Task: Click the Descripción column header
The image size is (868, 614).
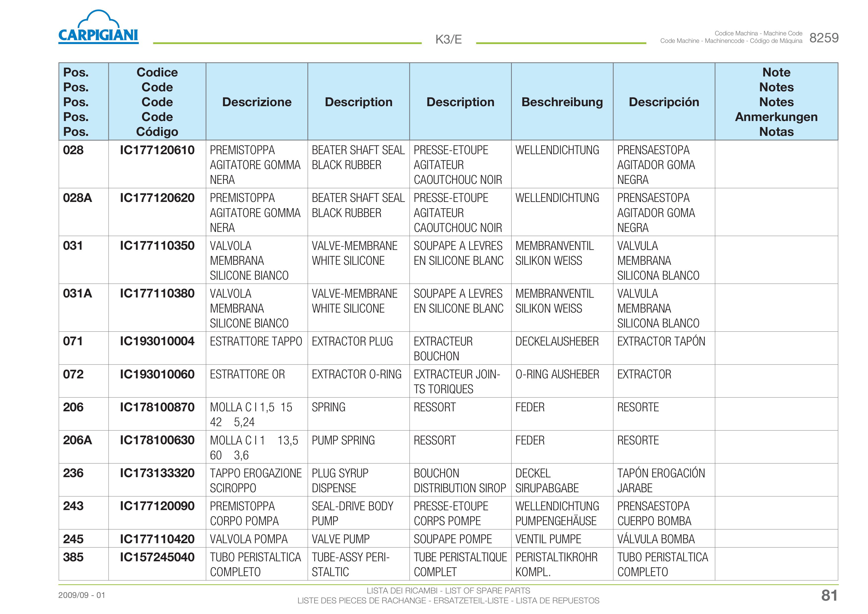Action: click(x=664, y=102)
